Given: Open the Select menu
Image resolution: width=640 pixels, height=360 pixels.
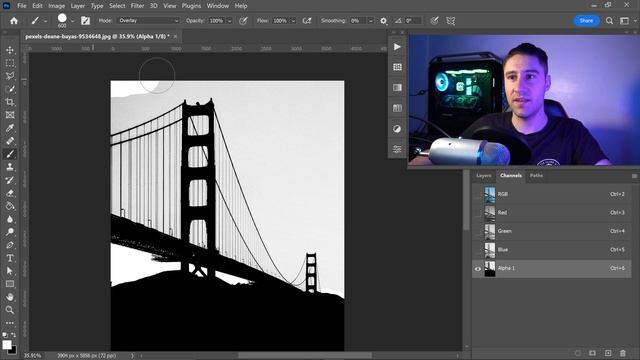Looking at the screenshot, I should pyautogui.click(x=117, y=6).
